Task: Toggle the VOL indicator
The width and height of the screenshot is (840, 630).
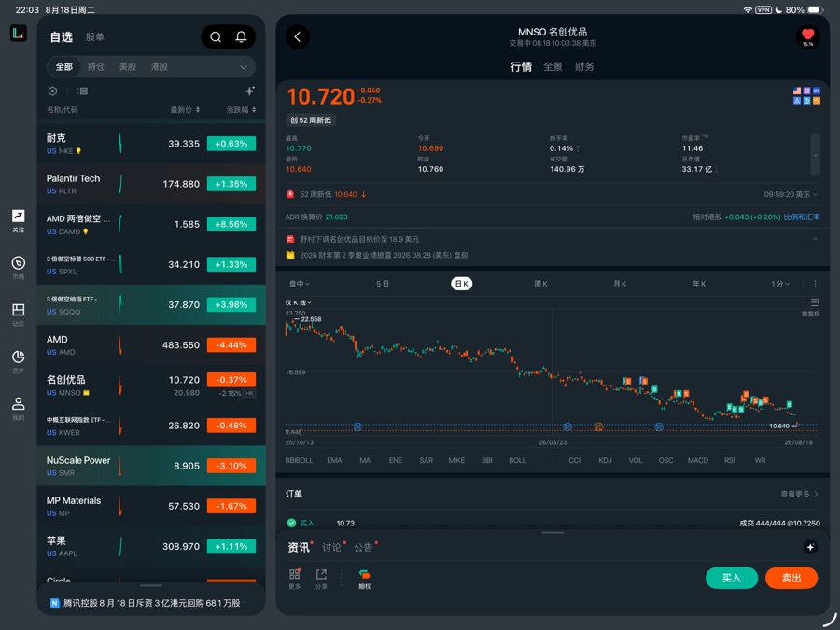Action: click(636, 460)
